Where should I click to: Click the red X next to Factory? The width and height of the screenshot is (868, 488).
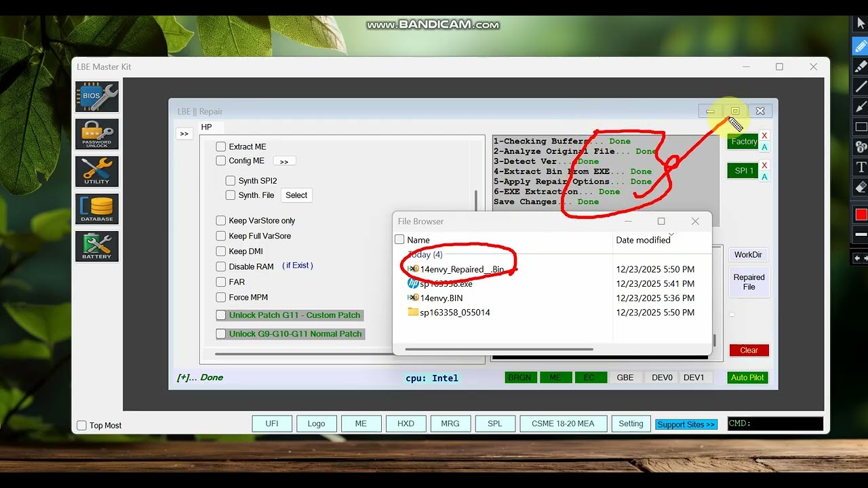pos(764,136)
